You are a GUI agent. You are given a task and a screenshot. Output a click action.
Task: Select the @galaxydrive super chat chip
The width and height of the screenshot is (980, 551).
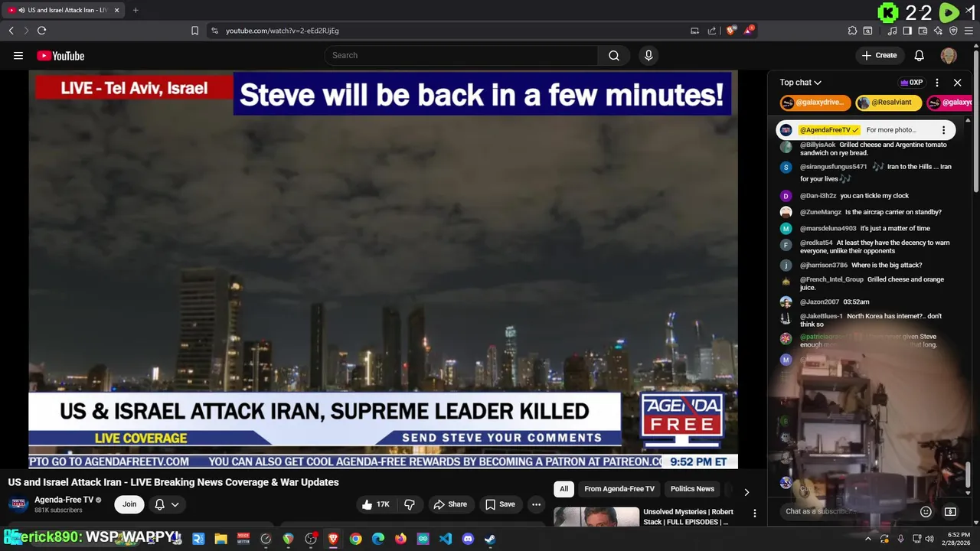[x=815, y=103]
